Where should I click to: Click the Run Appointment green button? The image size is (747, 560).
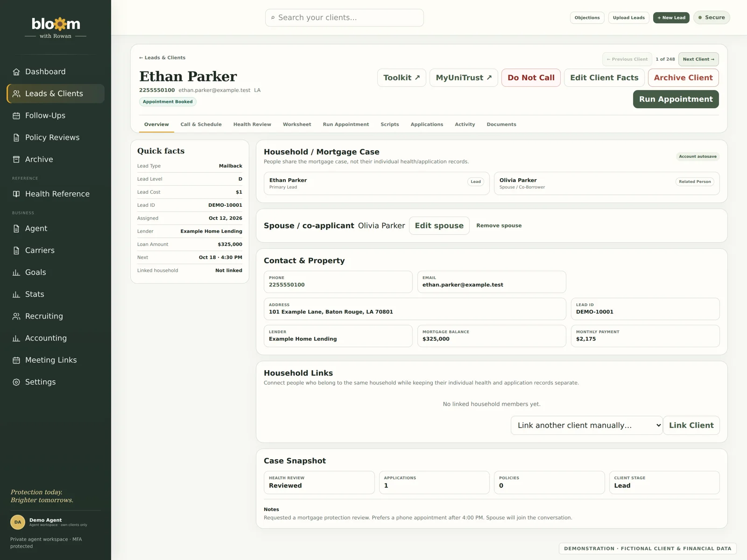click(676, 99)
